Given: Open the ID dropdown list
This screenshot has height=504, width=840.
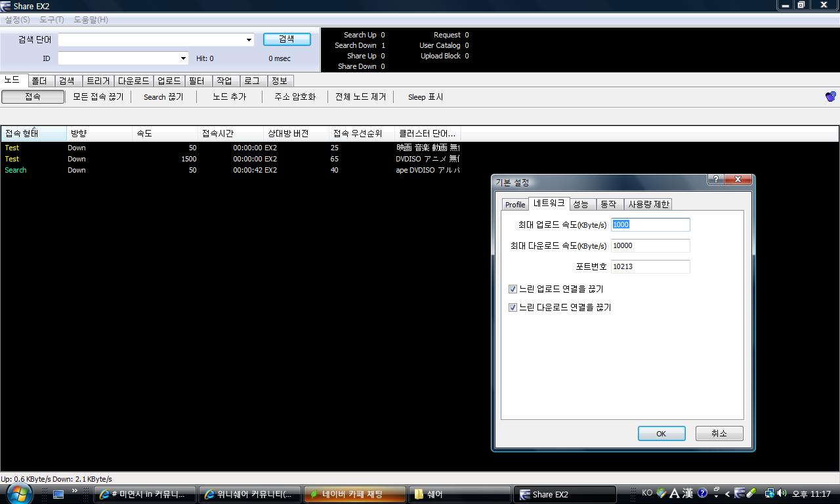Looking at the screenshot, I should point(183,58).
